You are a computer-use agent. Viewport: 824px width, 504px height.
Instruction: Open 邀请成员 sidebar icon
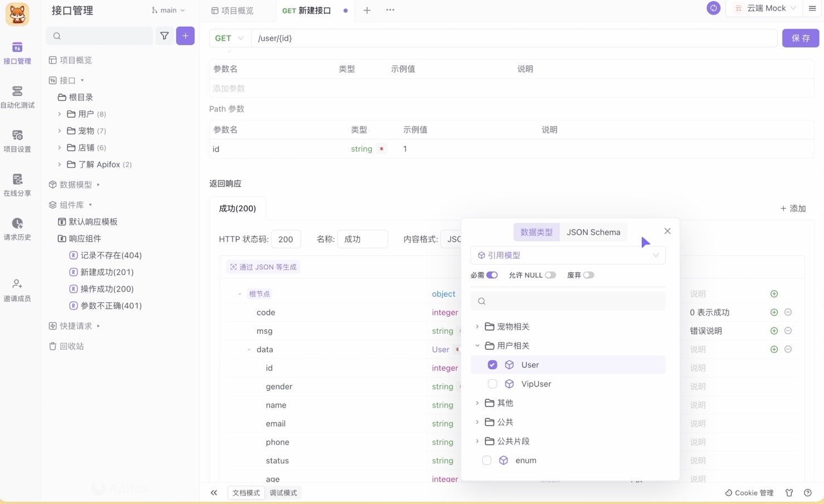(x=17, y=290)
